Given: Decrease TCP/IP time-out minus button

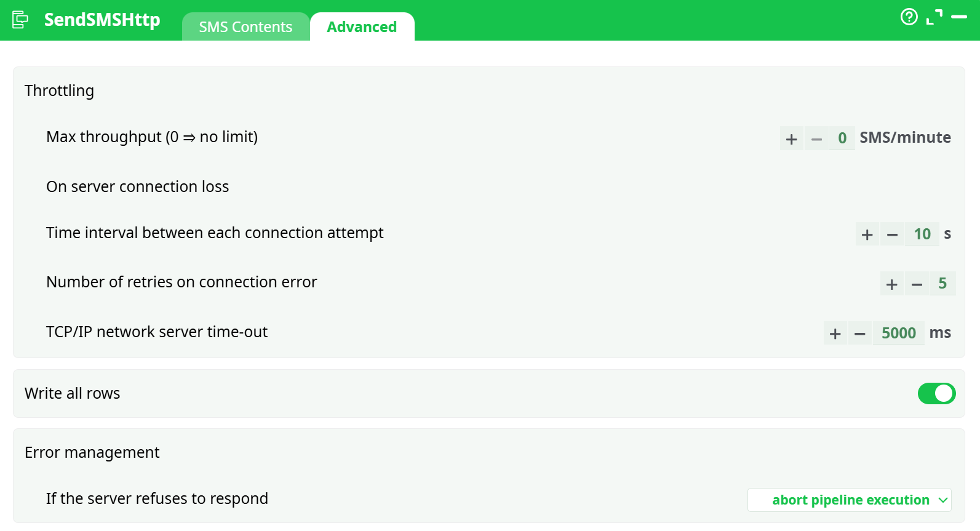Looking at the screenshot, I should tap(860, 333).
